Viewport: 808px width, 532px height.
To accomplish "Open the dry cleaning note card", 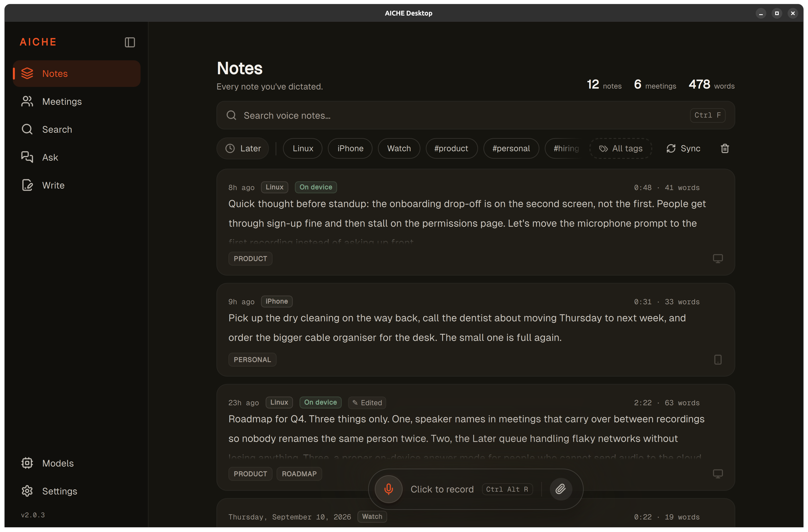I will (x=476, y=330).
